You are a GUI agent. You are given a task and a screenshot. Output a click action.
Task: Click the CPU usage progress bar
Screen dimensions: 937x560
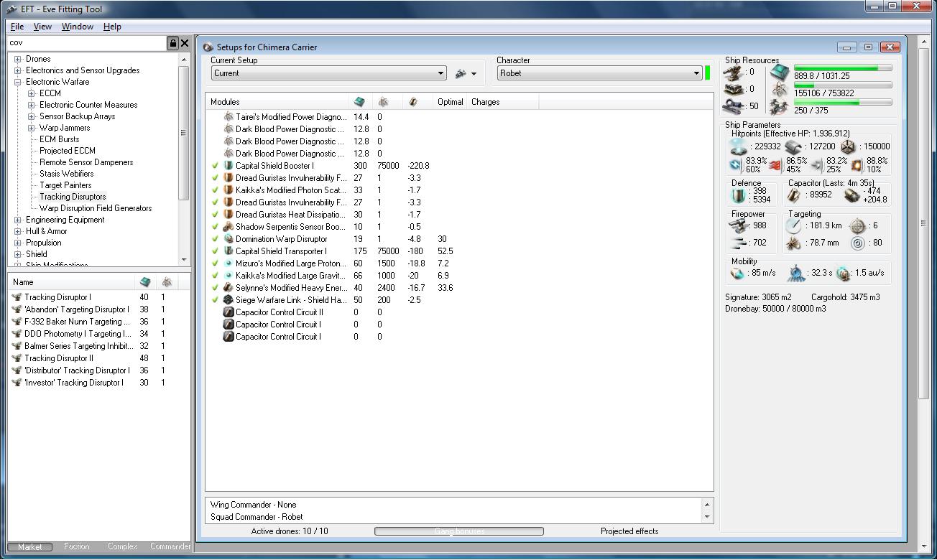pos(843,68)
